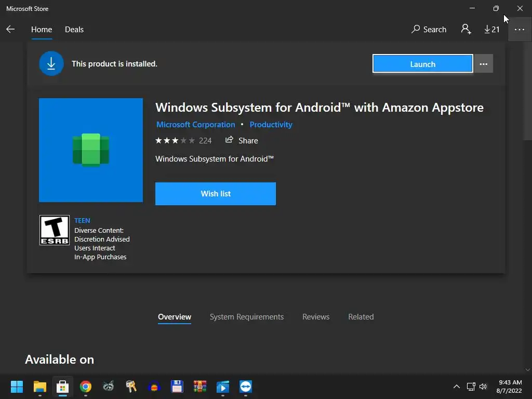532x399 pixels.
Task: Open downloads and updates showing 21
Action: tap(491, 30)
